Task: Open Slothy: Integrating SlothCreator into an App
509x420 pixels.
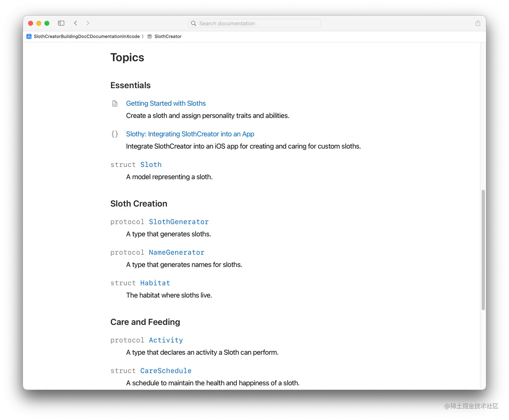Action: (190, 134)
